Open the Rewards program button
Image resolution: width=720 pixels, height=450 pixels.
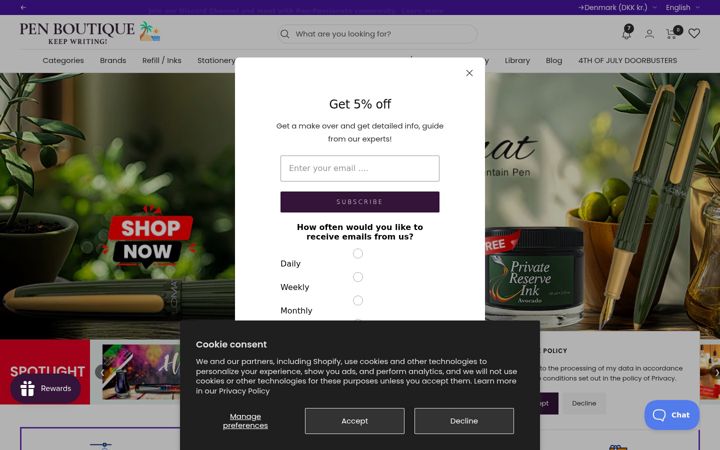pyautogui.click(x=45, y=388)
